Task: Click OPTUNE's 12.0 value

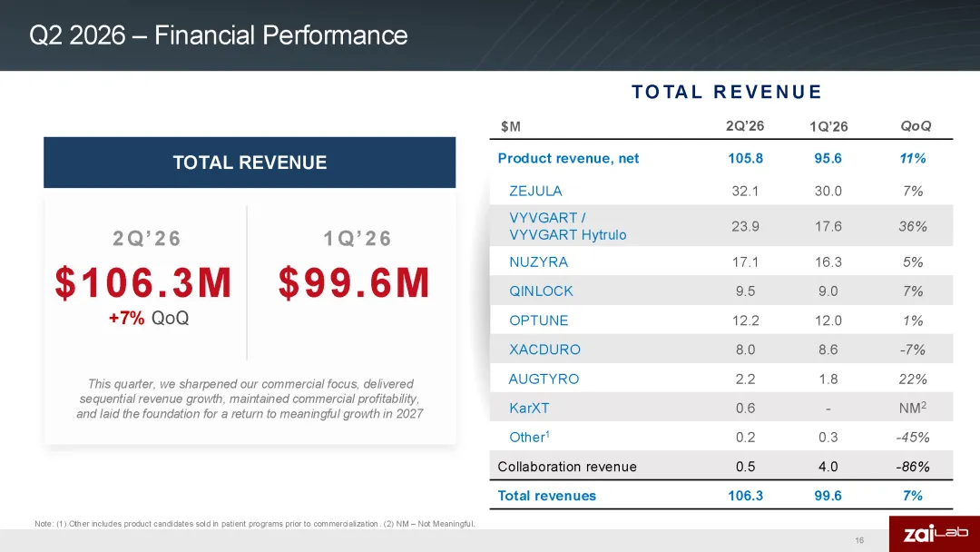Action: point(828,320)
